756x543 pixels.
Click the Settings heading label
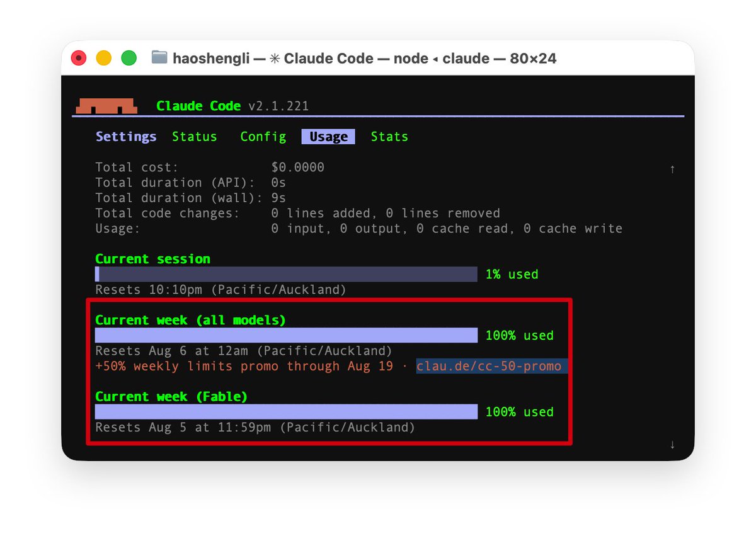(x=126, y=137)
